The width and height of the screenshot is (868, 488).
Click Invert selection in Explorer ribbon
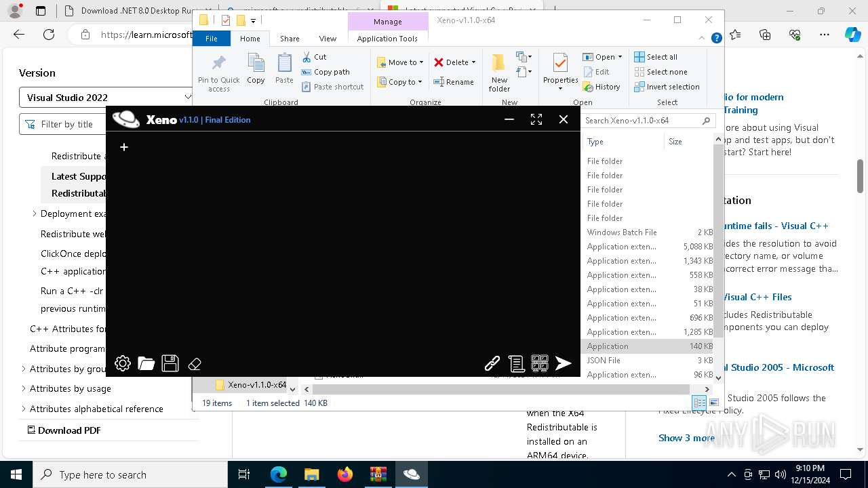(667, 87)
